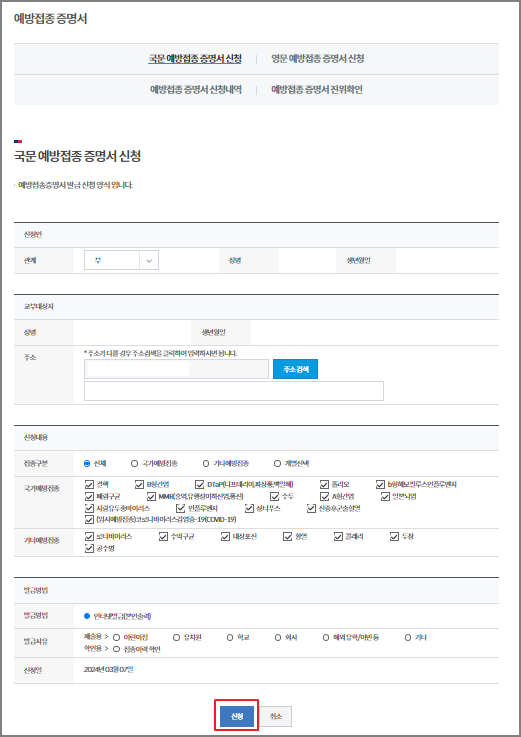Toggle the 로타바이러스 checkbox
521x737 pixels.
(x=89, y=536)
